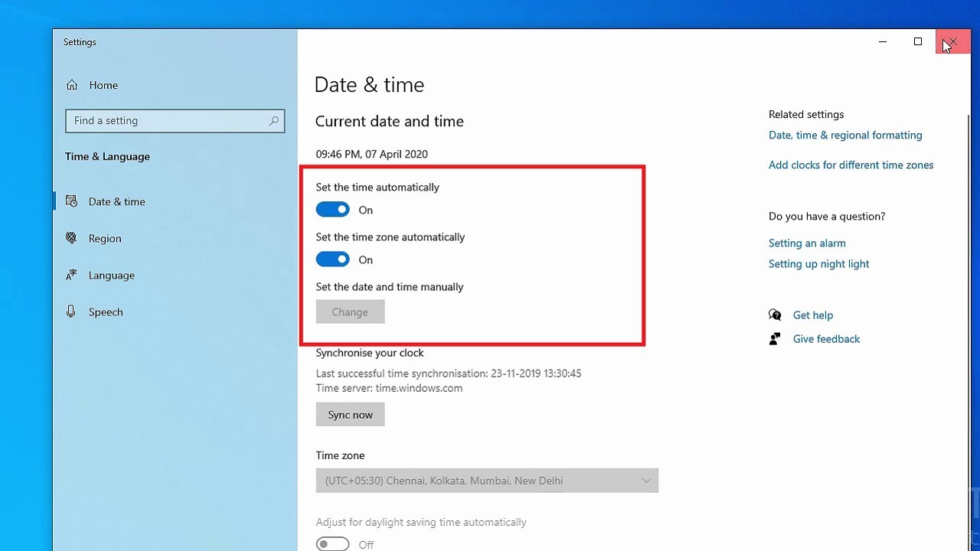980x551 pixels.
Task: Click the Date & time clock icon
Action: (71, 201)
